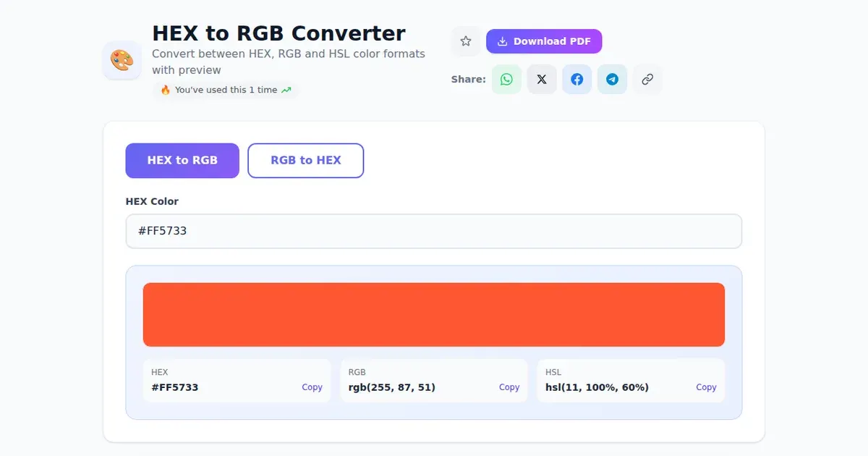Click the "HEX Color" field label
This screenshot has width=868, height=456.
coord(152,201)
